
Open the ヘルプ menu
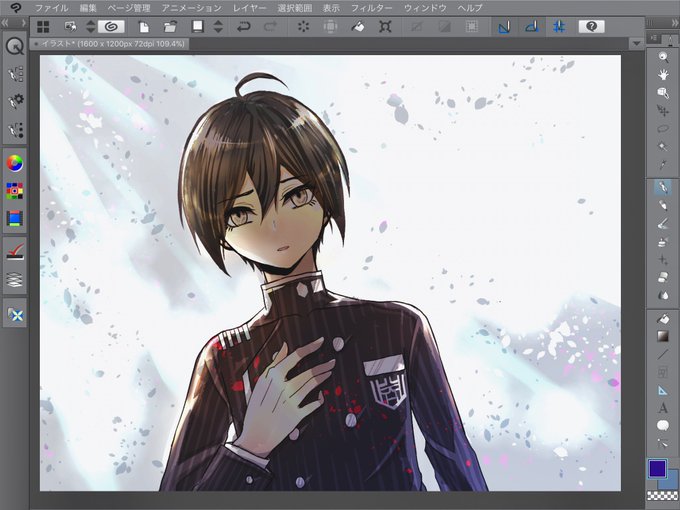tap(470, 8)
